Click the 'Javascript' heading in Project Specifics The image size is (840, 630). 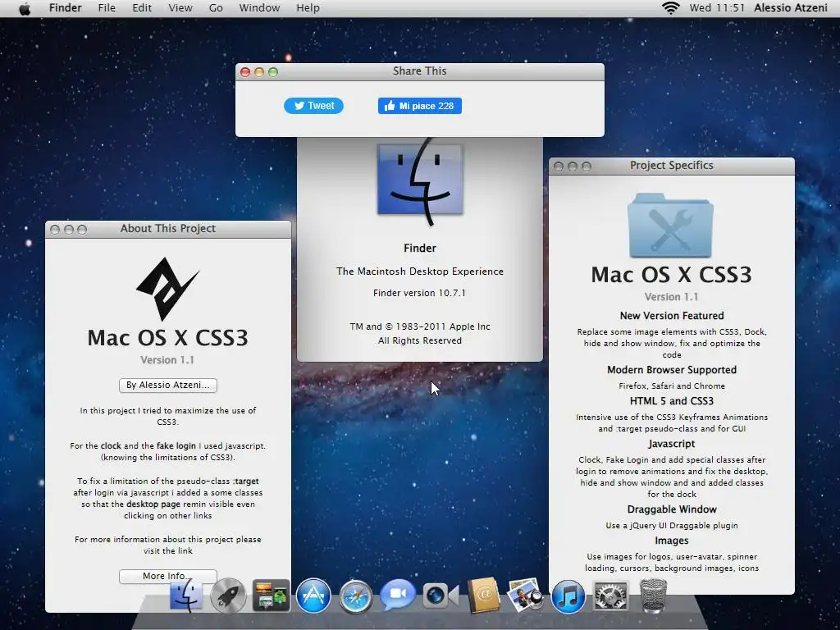(x=671, y=444)
